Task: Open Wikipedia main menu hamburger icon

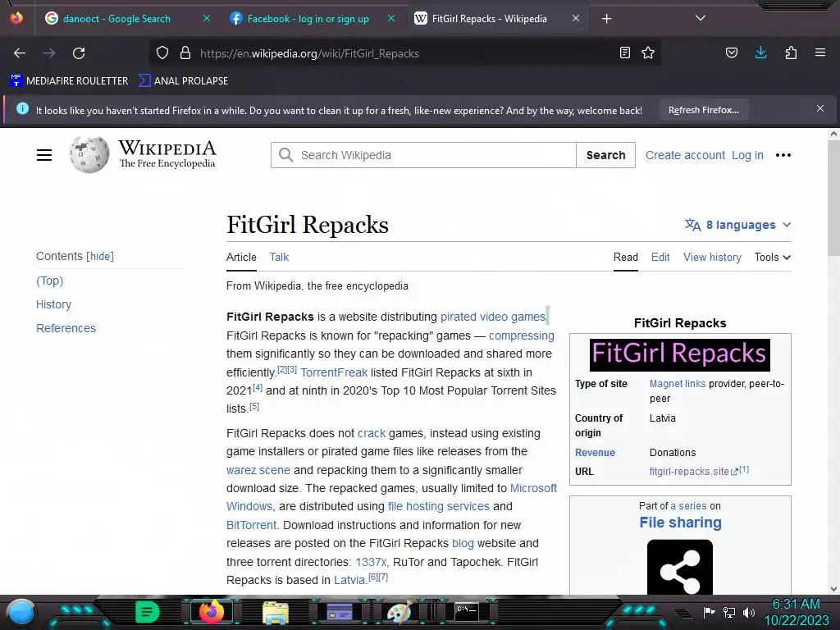Action: [x=44, y=155]
